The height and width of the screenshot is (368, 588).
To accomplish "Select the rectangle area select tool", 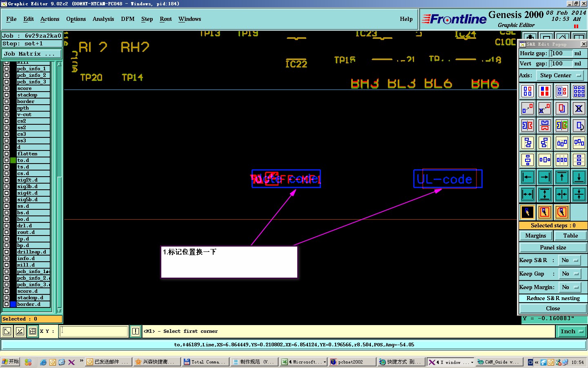I will (x=545, y=212).
